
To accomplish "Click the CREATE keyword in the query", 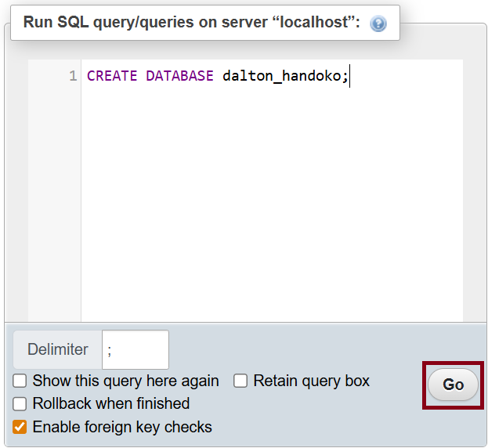I will (x=112, y=76).
